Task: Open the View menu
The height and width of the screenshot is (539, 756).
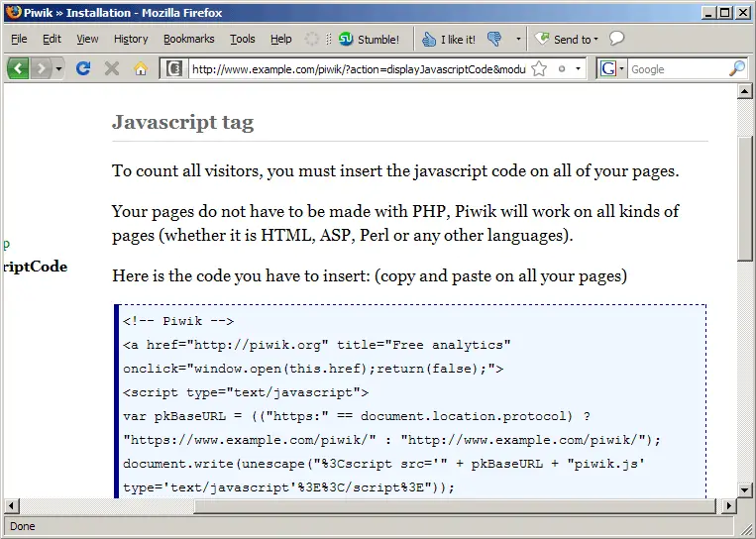Action: [x=87, y=39]
